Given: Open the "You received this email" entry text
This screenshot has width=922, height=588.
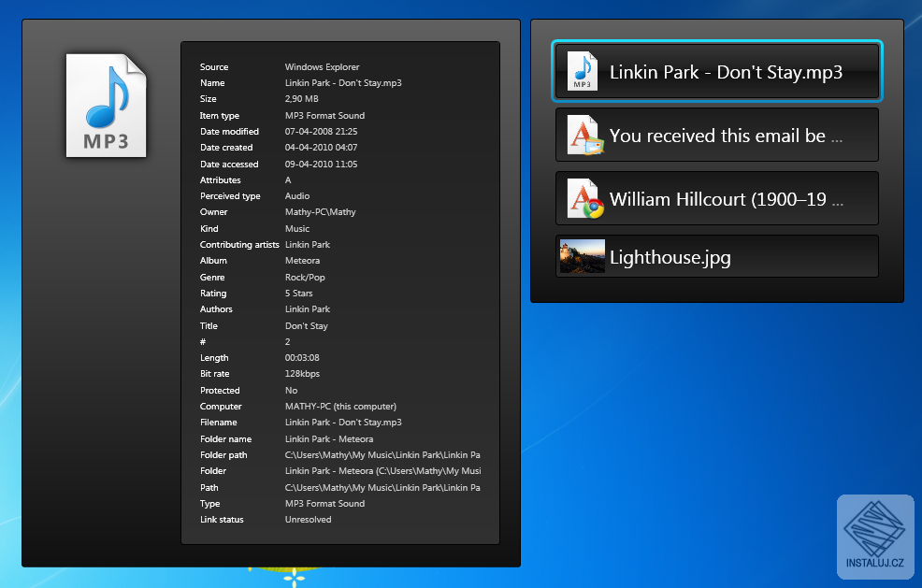Looking at the screenshot, I should [x=726, y=136].
